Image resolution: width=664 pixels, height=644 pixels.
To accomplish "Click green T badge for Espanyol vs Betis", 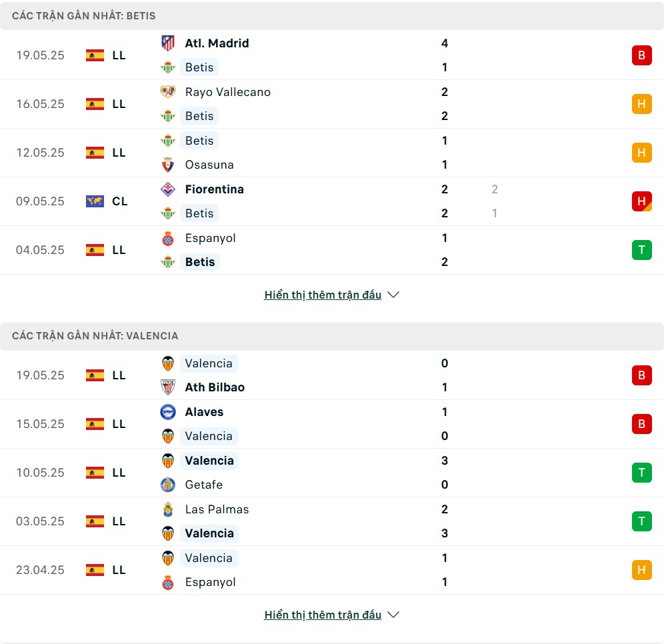I will pyautogui.click(x=641, y=250).
